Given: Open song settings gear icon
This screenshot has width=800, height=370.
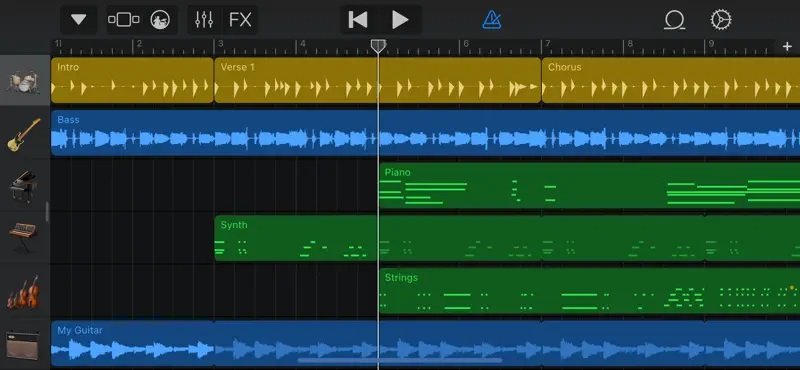Looking at the screenshot, I should (721, 20).
